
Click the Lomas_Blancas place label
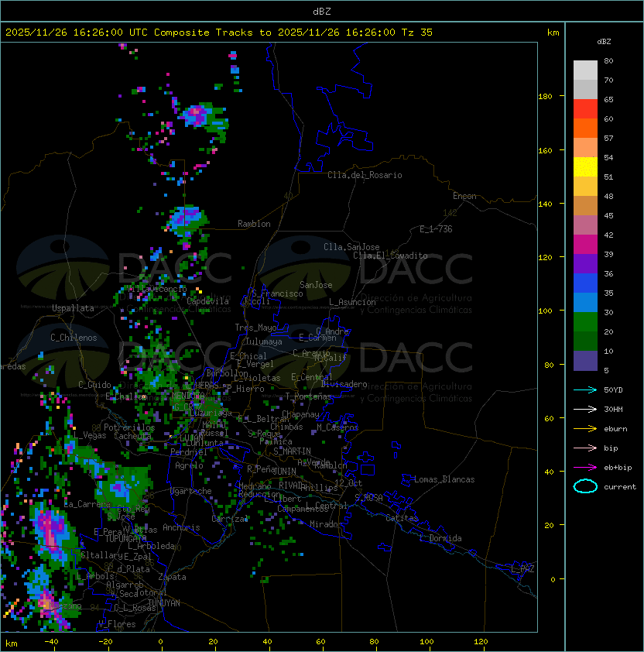444,479
